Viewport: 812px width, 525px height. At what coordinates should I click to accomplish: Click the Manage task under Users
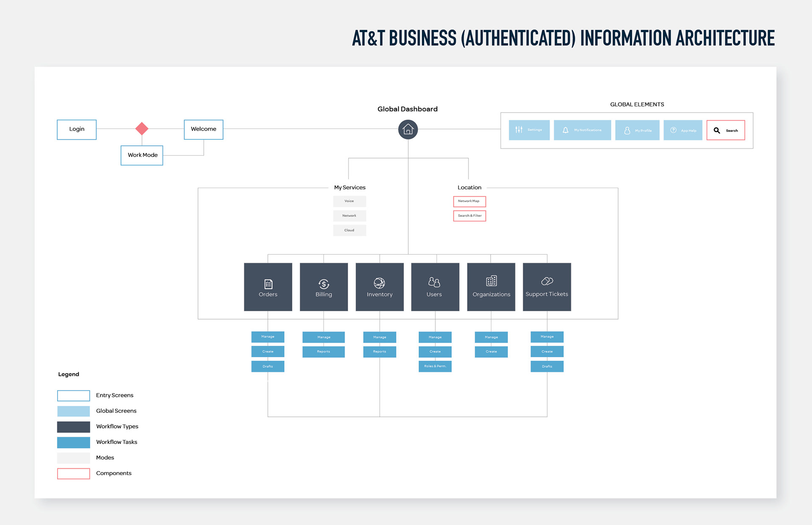tap(435, 337)
